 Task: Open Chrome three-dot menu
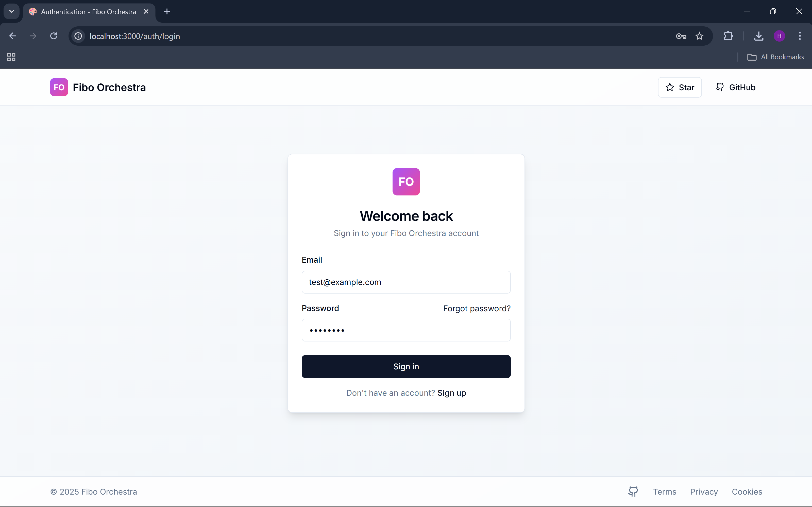[x=800, y=36]
